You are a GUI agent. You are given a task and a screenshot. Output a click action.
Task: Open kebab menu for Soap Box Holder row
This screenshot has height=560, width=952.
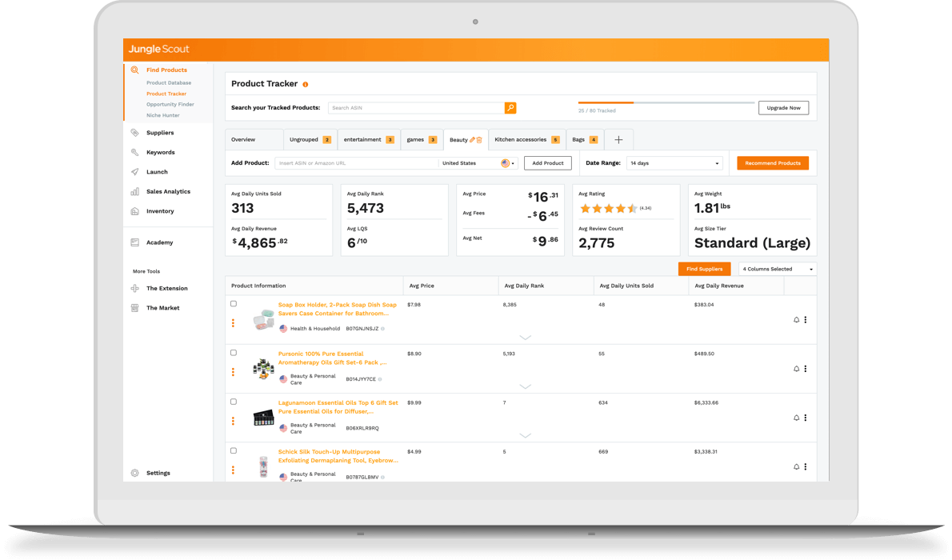(x=806, y=319)
